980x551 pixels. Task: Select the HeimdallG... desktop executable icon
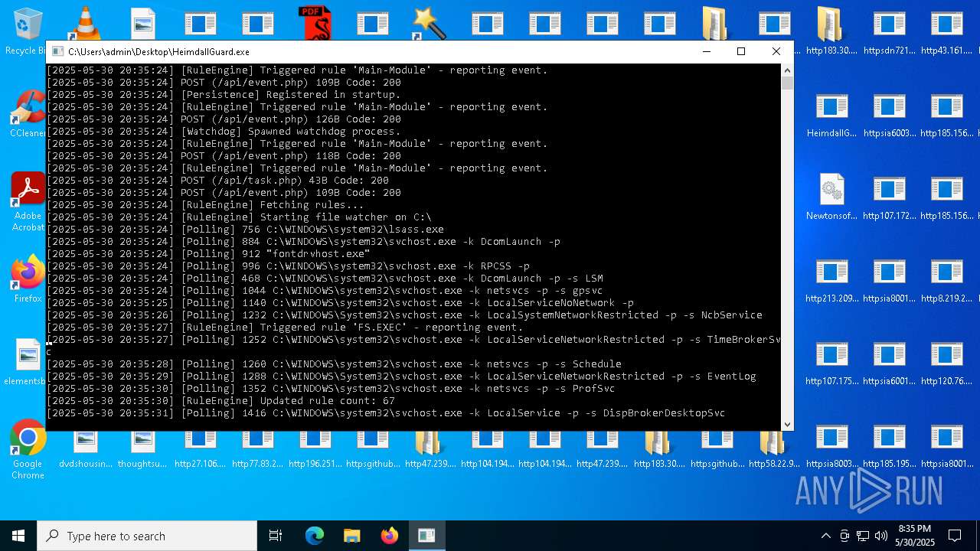tap(831, 115)
